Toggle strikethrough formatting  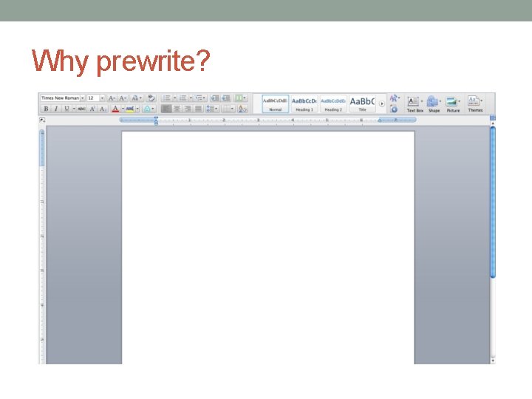(x=81, y=109)
